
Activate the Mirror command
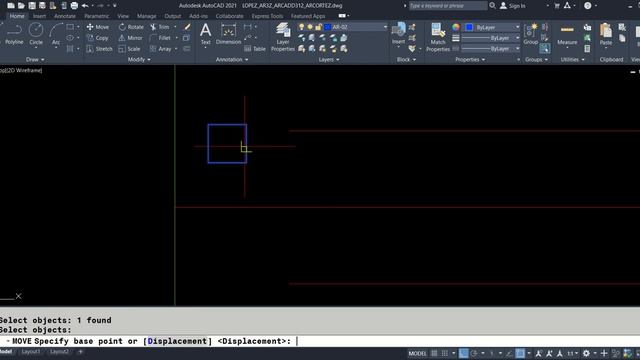(x=130, y=38)
